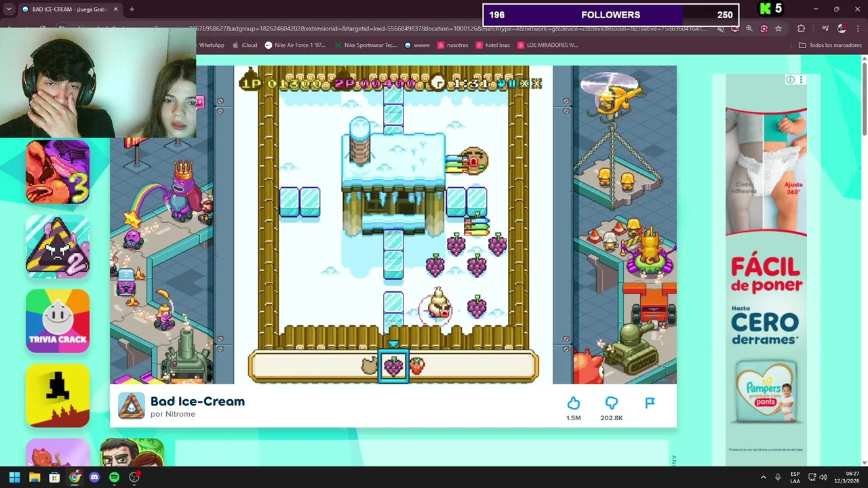This screenshot has height=488, width=868.
Task: Click the eye-crossed tracking protection icon
Action: 720,28
